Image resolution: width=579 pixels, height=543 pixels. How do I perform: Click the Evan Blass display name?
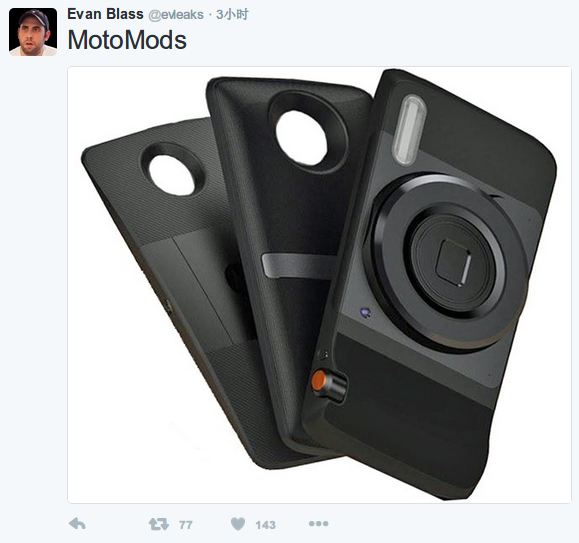[x=105, y=14]
